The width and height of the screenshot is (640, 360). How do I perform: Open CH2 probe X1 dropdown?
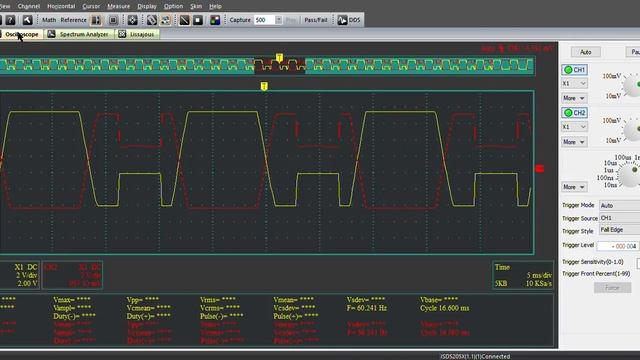(x=574, y=127)
